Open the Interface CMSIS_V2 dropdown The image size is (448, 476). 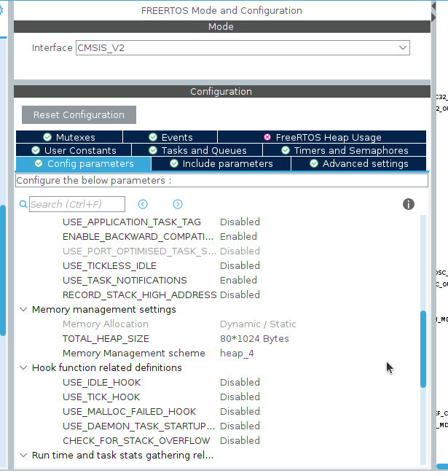click(243, 48)
